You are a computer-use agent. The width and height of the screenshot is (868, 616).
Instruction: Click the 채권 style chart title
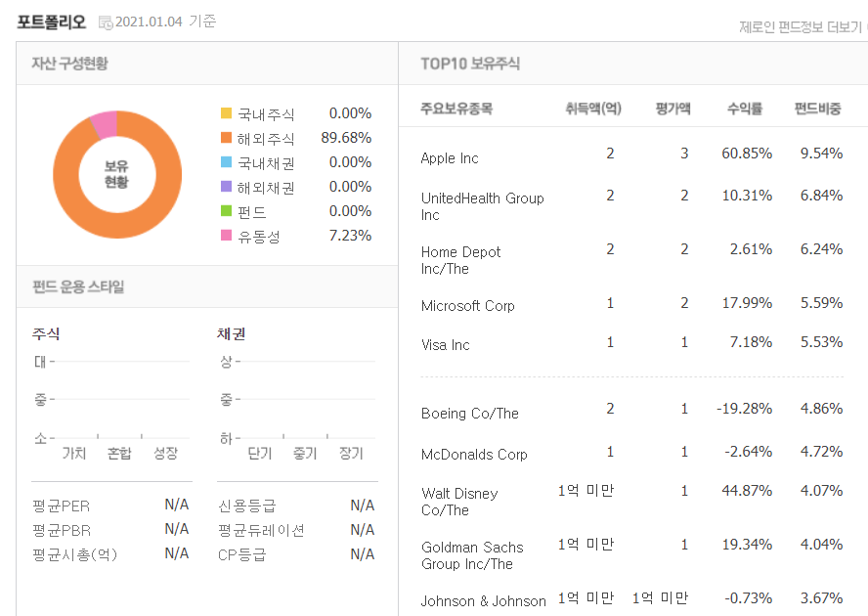(232, 333)
